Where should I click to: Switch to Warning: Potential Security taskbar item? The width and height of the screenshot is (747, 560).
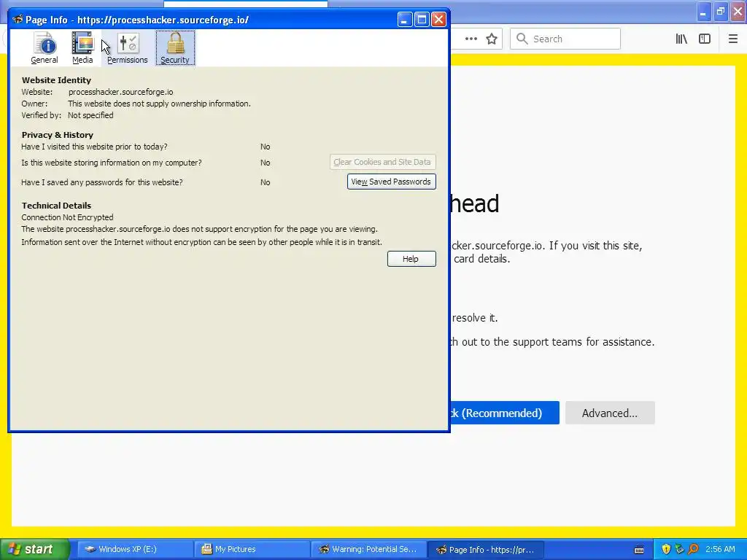[x=368, y=549]
